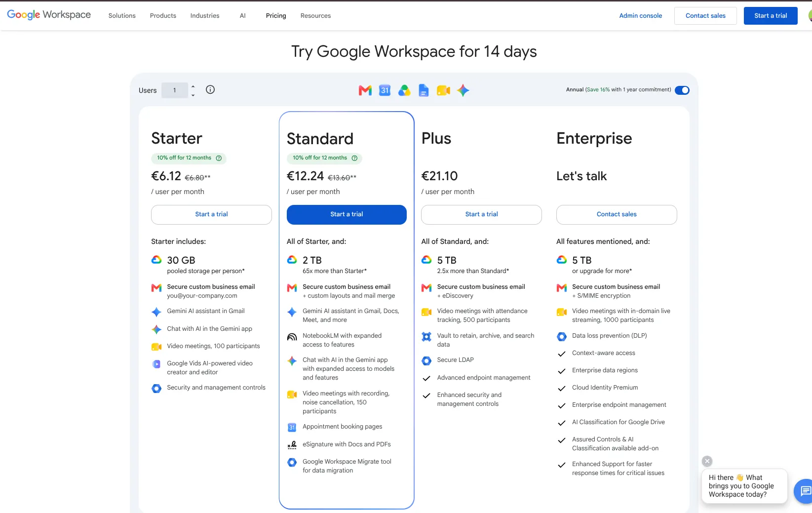
Task: Click Data loss prevention icon in Enterprise
Action: point(562,337)
